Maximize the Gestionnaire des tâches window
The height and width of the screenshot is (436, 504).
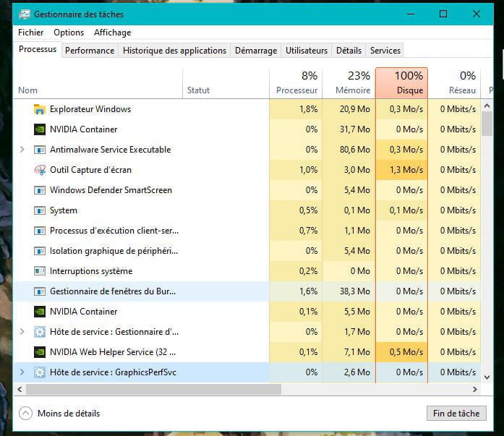[x=443, y=14]
